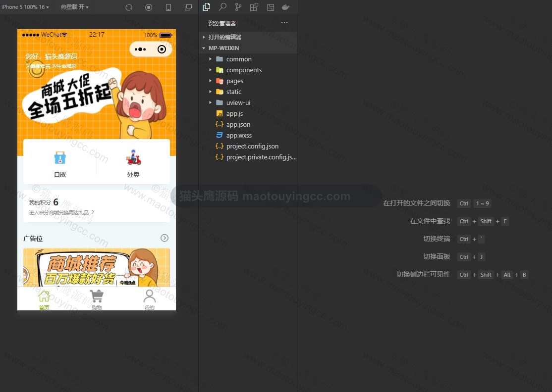Switch to the 我的 profile tab

point(149,299)
